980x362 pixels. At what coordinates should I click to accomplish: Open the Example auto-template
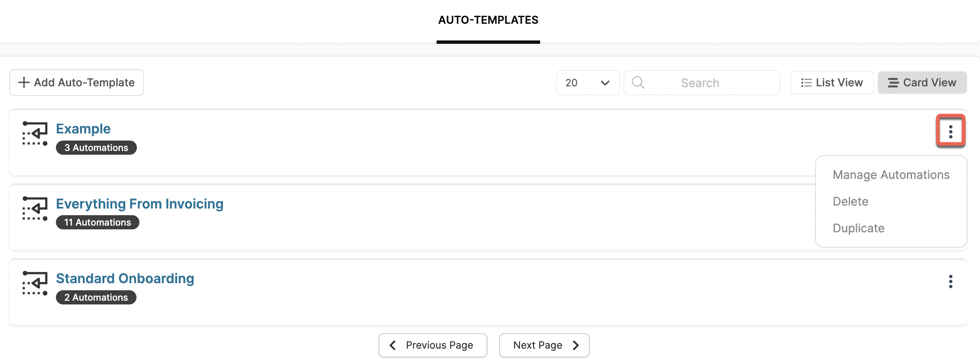pos(83,129)
